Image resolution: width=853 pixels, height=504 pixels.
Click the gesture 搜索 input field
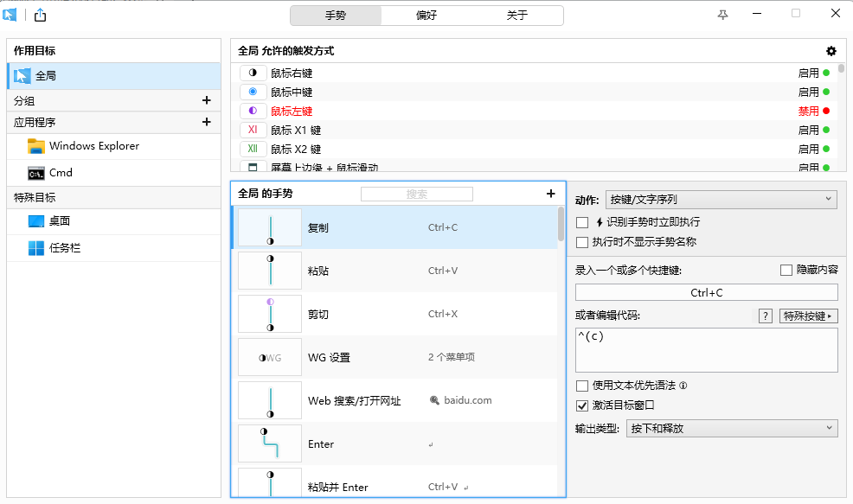click(x=417, y=194)
